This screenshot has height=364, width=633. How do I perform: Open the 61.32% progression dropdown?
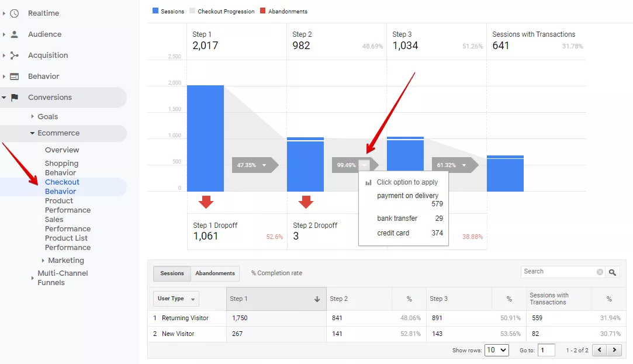(464, 165)
